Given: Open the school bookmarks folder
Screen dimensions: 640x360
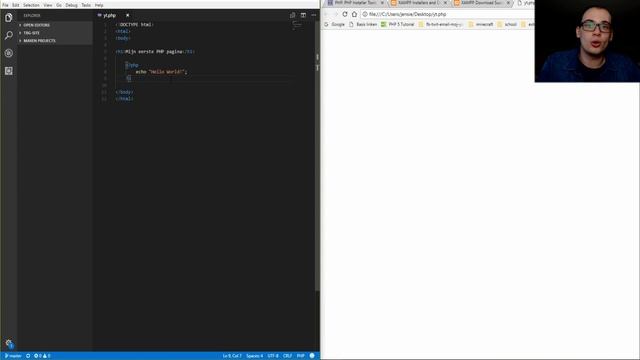Looking at the screenshot, I should (x=507, y=24).
